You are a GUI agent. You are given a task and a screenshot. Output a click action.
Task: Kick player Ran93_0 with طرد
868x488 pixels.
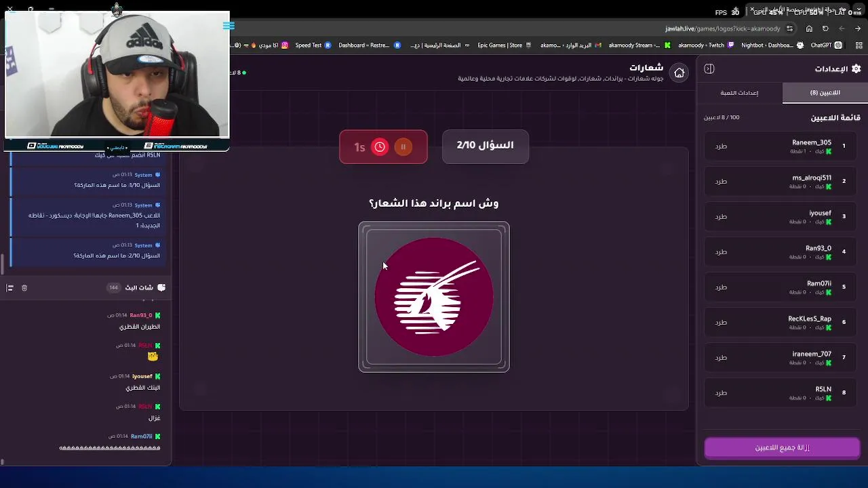721,252
